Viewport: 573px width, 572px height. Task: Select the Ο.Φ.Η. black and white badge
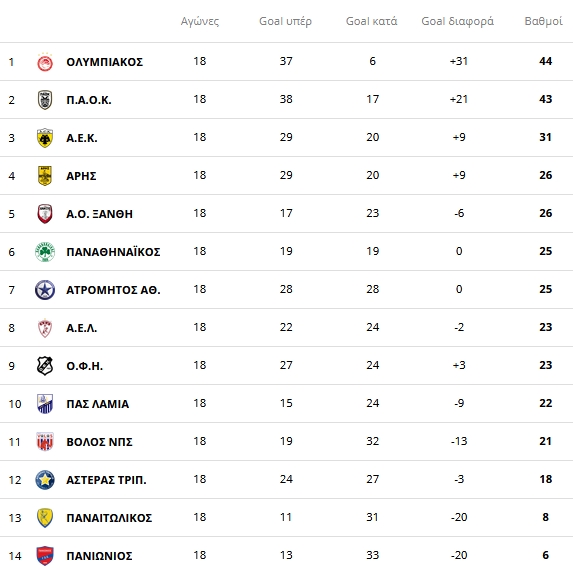(45, 366)
